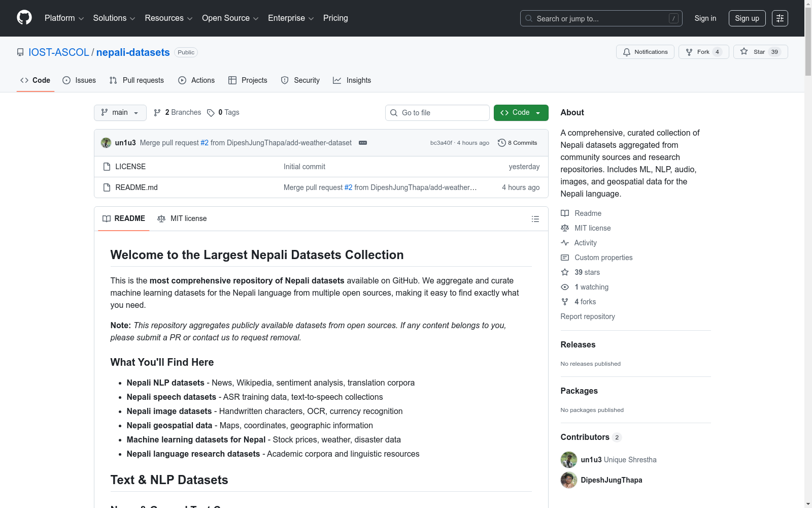Screen dimensions: 812x508
Task: Expand the Platform menu
Action: (x=64, y=18)
